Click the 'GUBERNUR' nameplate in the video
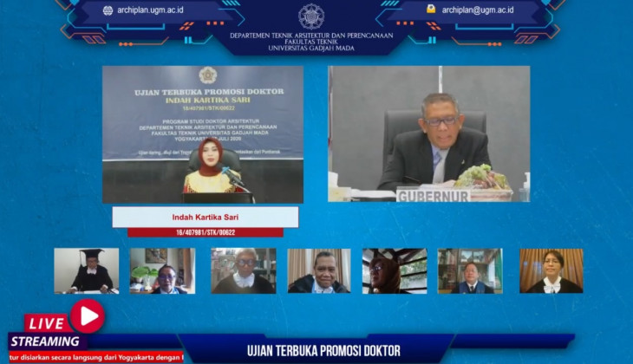Screen dimensions: 633x364 pos(434,196)
